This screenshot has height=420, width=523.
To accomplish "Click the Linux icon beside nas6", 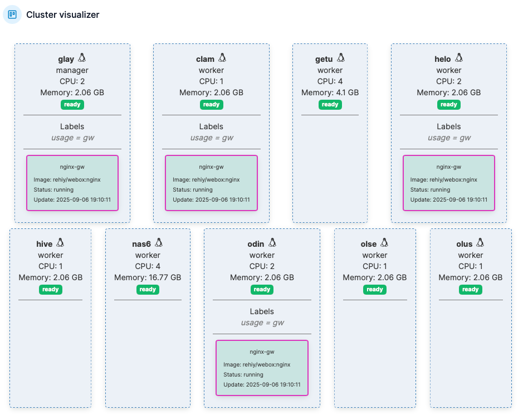I will click(159, 243).
